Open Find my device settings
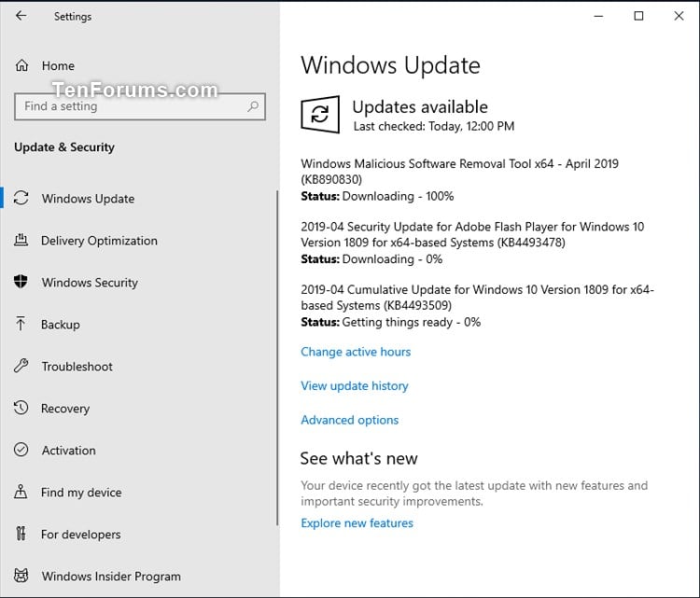This screenshot has width=700, height=598. pyautogui.click(x=81, y=493)
